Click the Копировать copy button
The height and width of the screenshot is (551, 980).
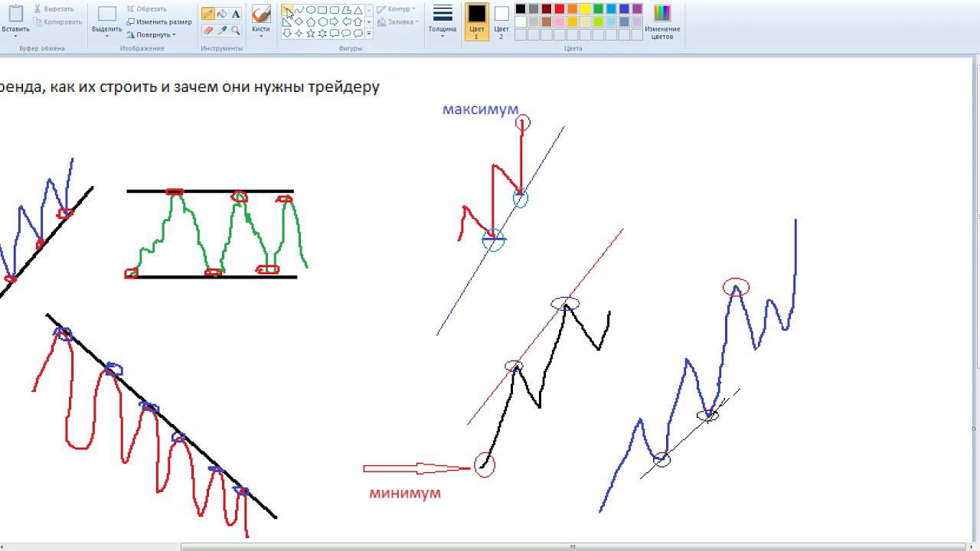click(x=57, y=22)
